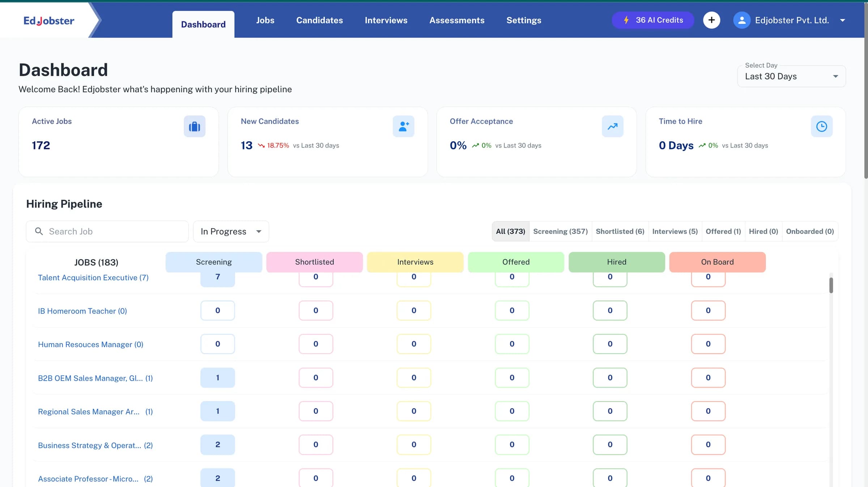Viewport: 868px width, 487px height.
Task: Click the New Candidates count 13
Action: (247, 145)
